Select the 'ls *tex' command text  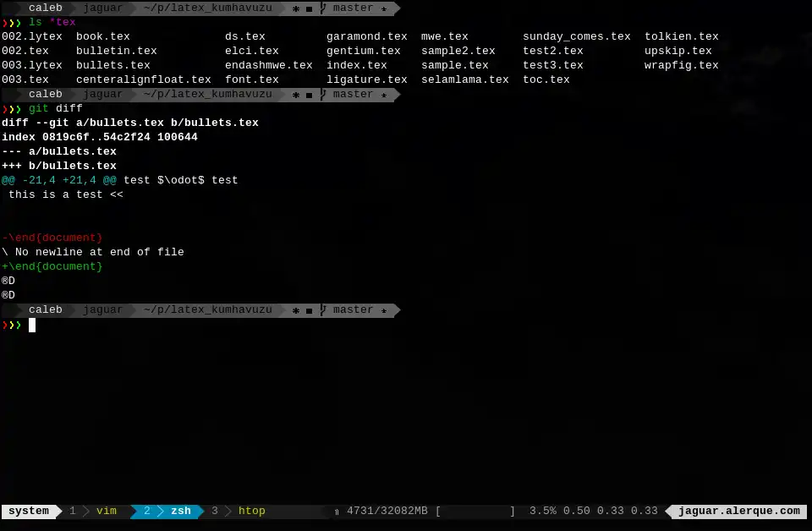pos(52,22)
